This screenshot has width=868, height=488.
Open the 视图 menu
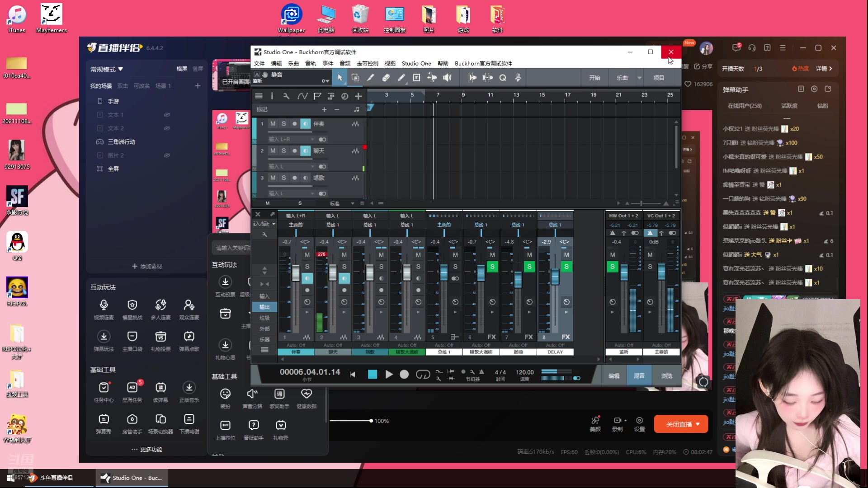(x=390, y=63)
